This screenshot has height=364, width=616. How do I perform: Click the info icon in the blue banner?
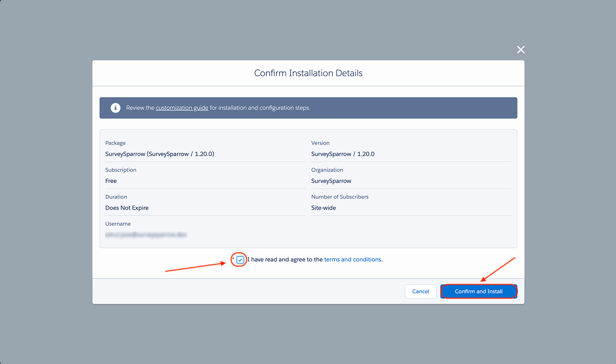coord(115,108)
